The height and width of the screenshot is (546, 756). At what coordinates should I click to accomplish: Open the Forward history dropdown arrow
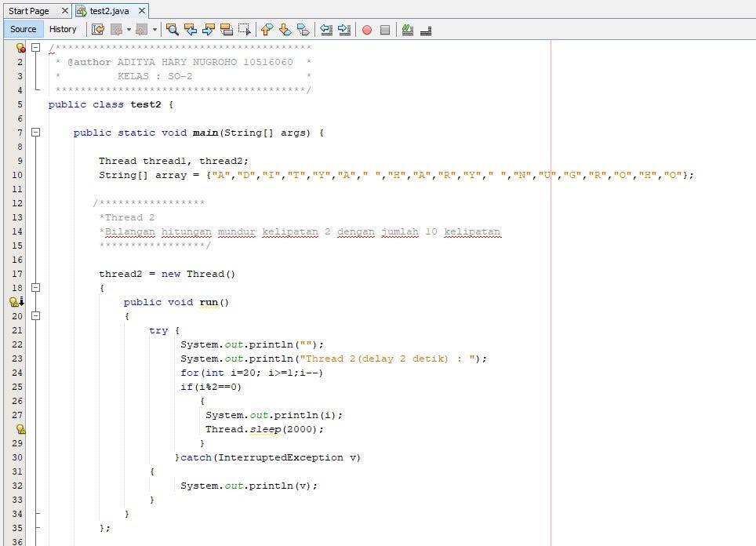(154, 30)
